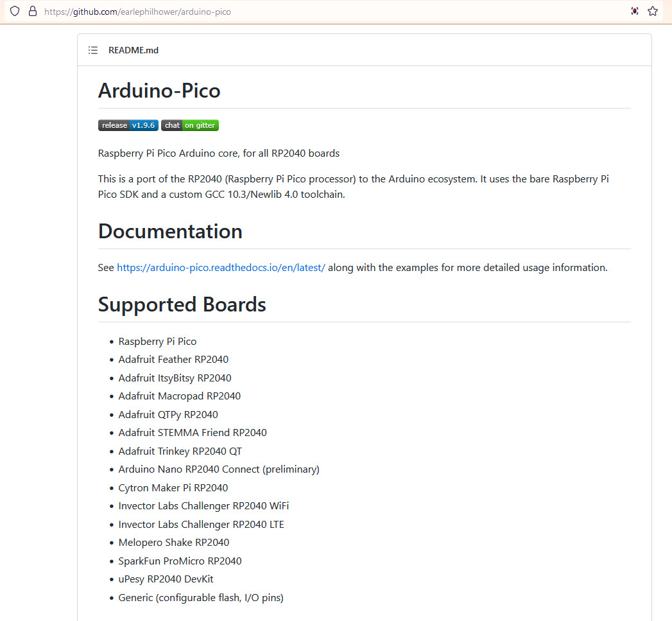The image size is (672, 621).
Task: Click 'Arduino Nano RP2040 Connect (preliminary)' list item
Action: pos(219,469)
